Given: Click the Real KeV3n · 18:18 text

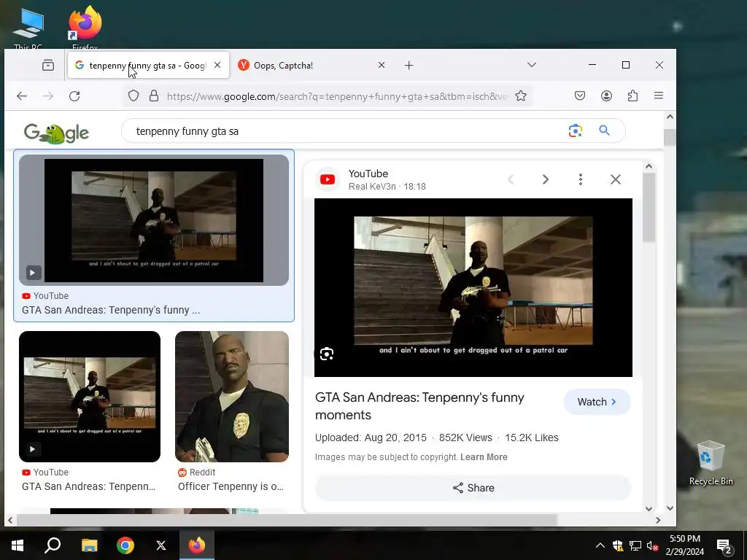Looking at the screenshot, I should (x=387, y=187).
